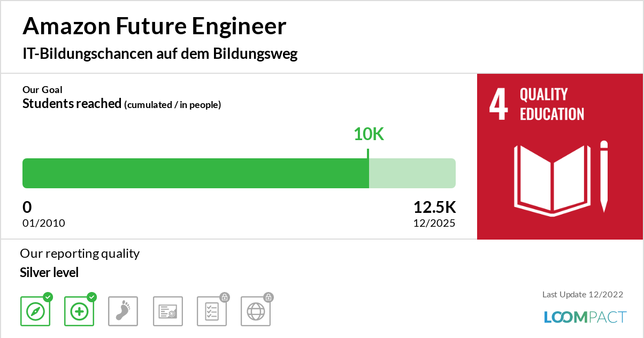644x338 pixels.
Task: Click the grey certificate icon
Action: (168, 311)
